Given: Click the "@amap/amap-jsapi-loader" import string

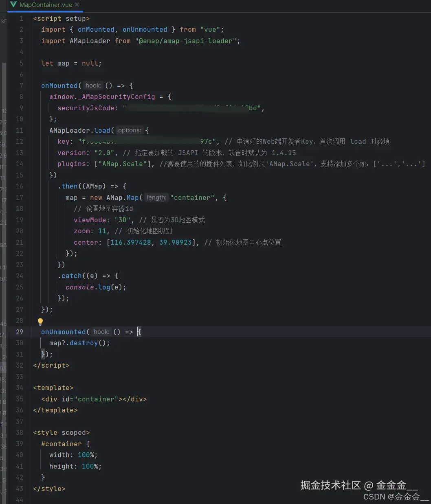Looking at the screenshot, I should (185, 41).
